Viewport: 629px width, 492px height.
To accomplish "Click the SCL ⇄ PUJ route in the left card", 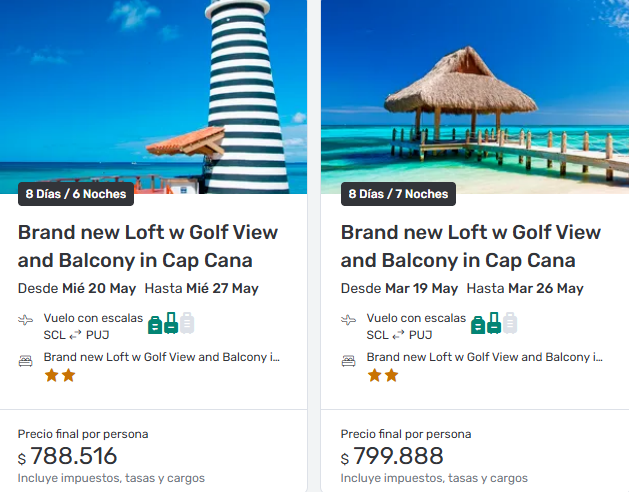I will 77,335.
